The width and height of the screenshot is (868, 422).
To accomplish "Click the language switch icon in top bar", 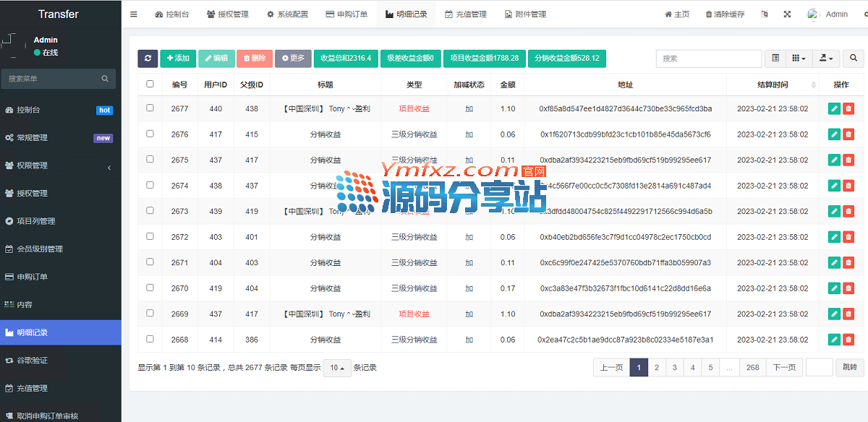I will click(764, 14).
